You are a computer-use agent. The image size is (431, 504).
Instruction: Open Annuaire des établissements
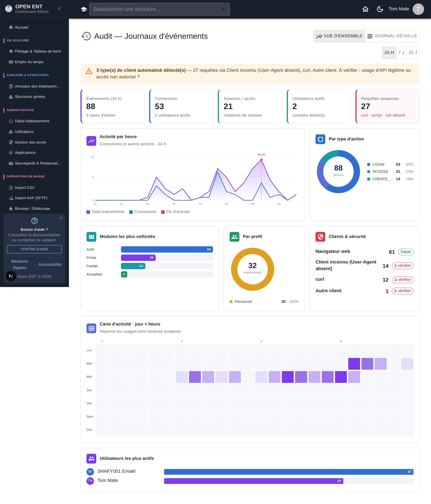(x=34, y=86)
